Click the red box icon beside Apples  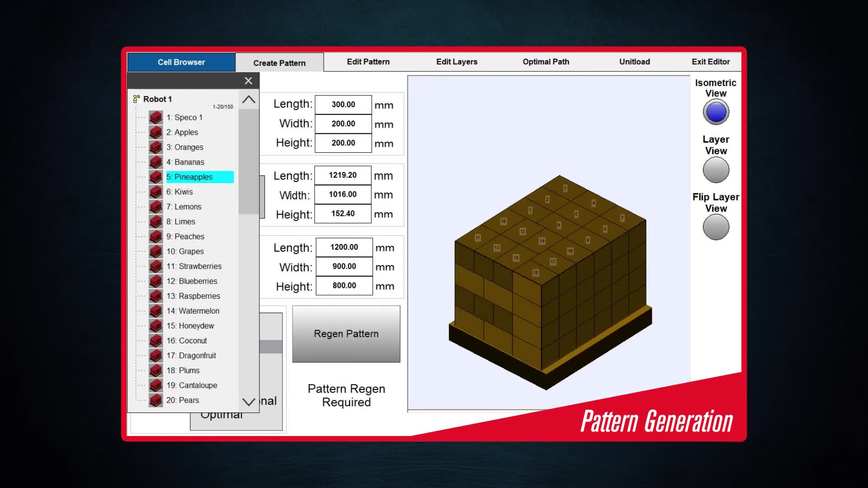tap(156, 132)
